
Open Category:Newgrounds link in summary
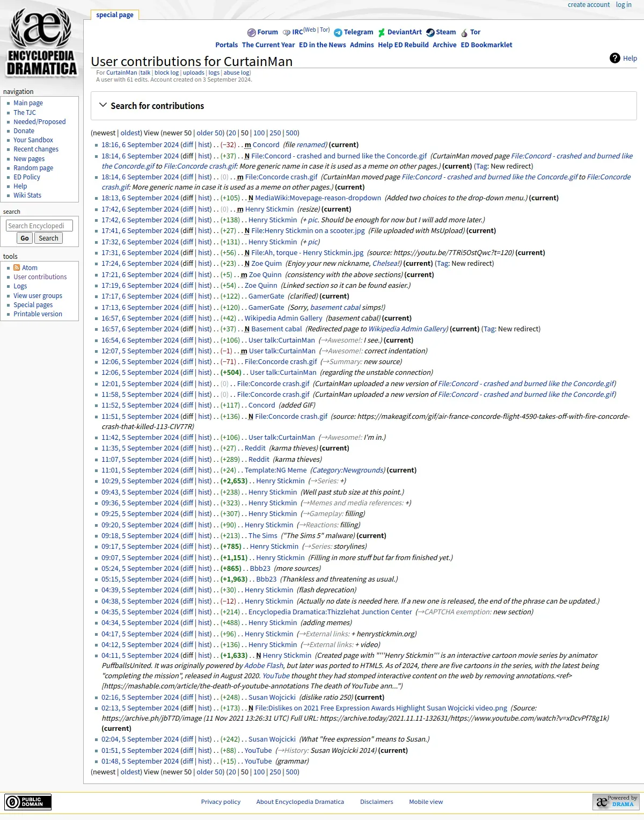click(x=348, y=470)
